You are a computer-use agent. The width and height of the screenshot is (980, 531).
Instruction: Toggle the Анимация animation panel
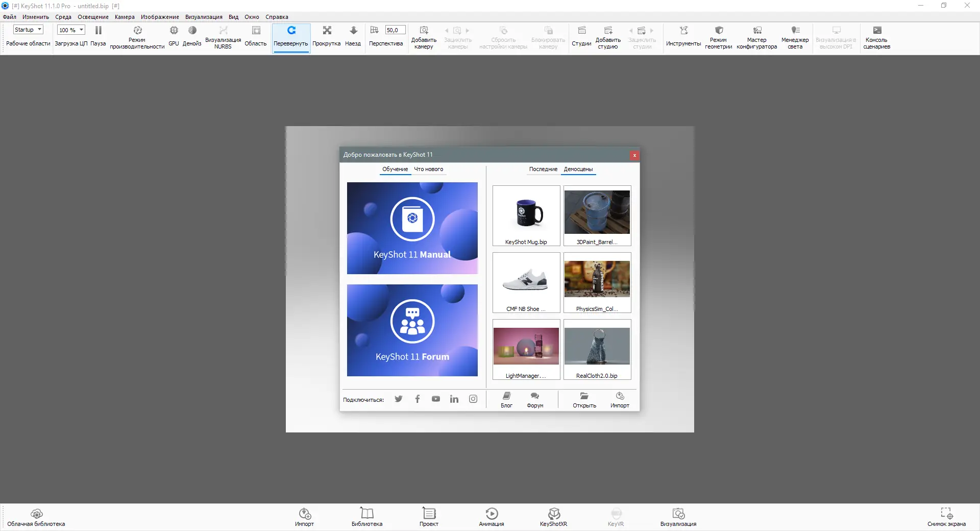(x=492, y=517)
